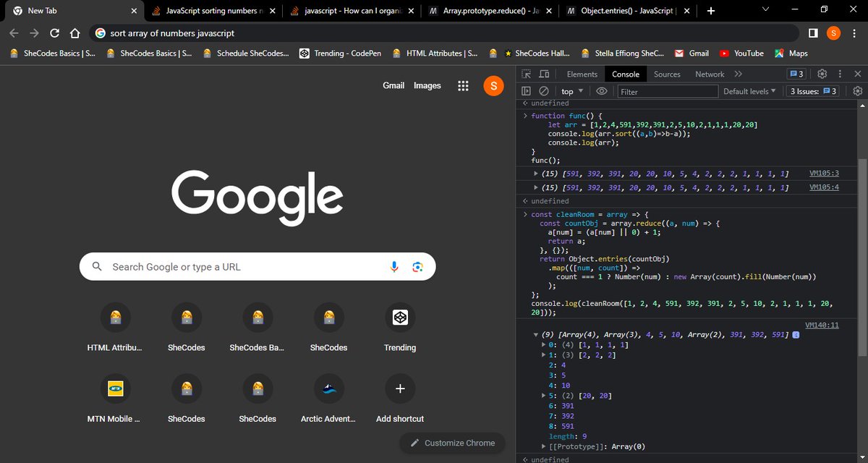Open DevTools settings gear

[x=822, y=74]
